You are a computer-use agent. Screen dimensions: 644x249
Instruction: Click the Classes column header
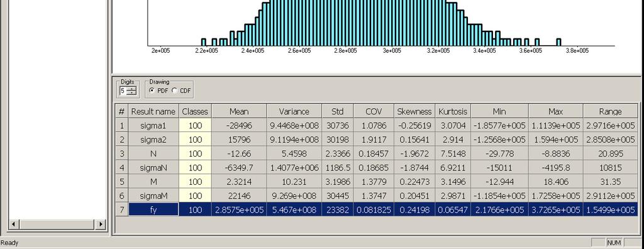195,111
